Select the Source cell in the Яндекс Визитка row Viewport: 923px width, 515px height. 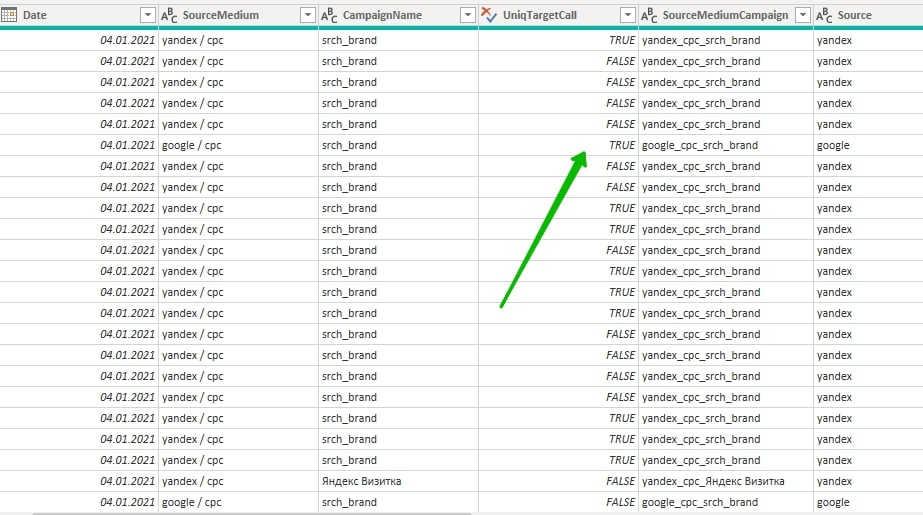coord(868,481)
